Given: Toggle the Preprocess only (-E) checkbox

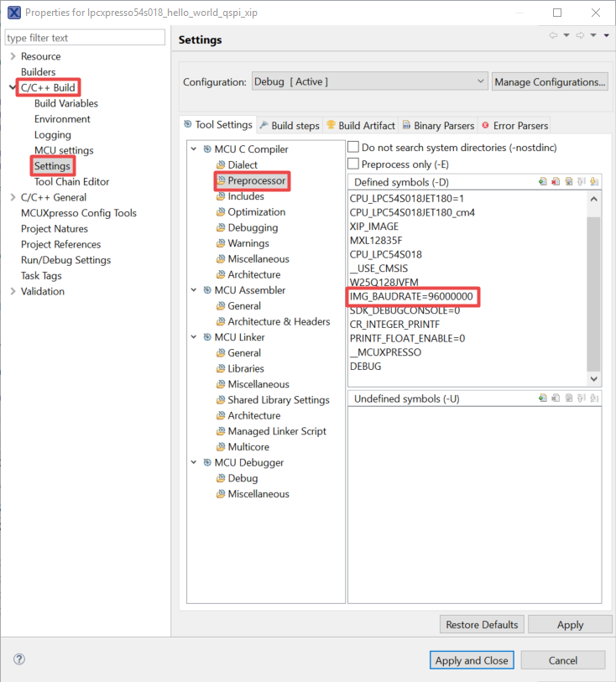Looking at the screenshot, I should 354,164.
